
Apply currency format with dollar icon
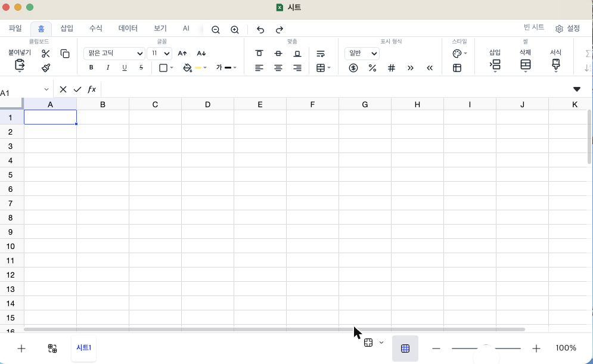click(353, 68)
